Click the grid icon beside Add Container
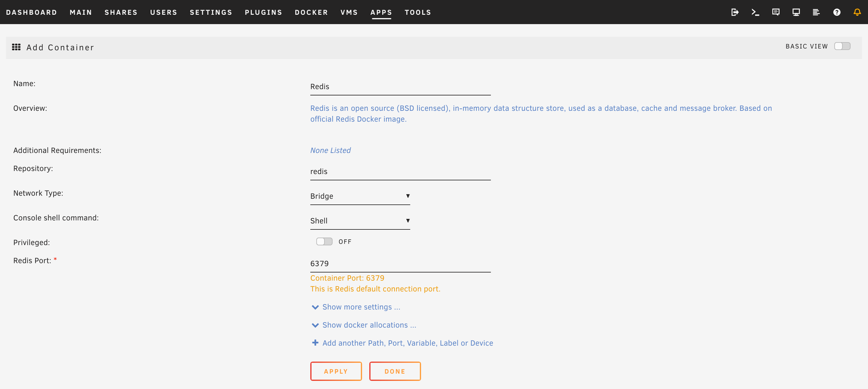The image size is (868, 389). point(16,47)
